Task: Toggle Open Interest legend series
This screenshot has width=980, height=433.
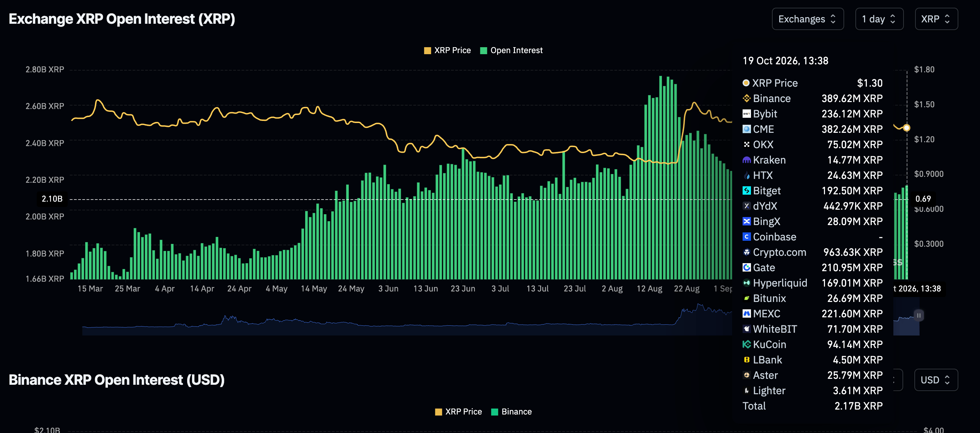Action: 511,50
